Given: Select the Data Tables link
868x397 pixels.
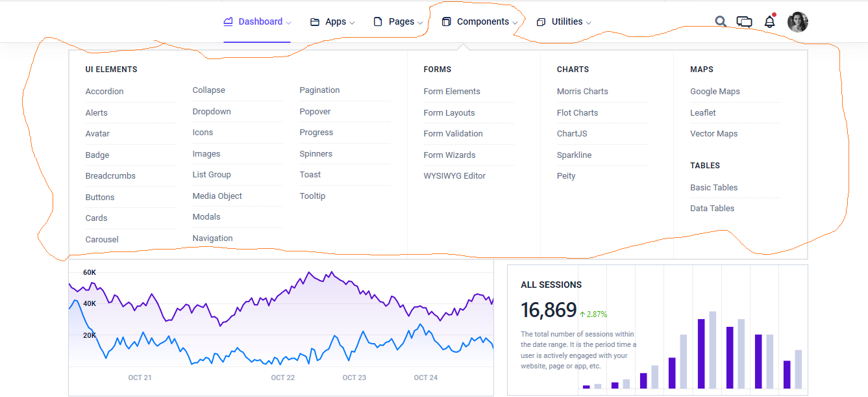Looking at the screenshot, I should pyautogui.click(x=712, y=209).
